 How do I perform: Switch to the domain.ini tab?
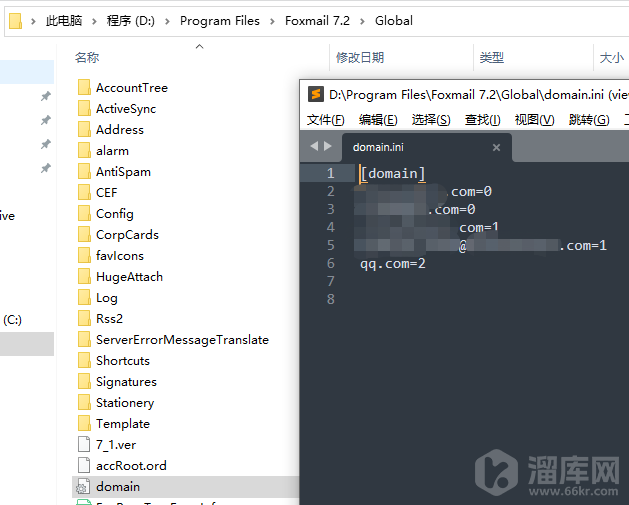(x=426, y=147)
